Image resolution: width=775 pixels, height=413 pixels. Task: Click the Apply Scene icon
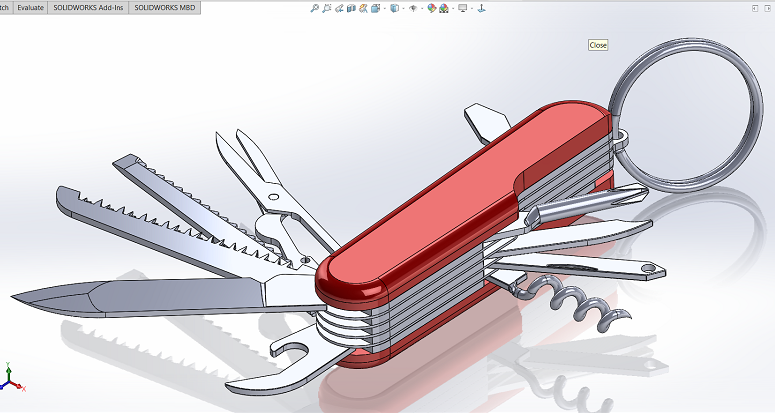[444, 8]
